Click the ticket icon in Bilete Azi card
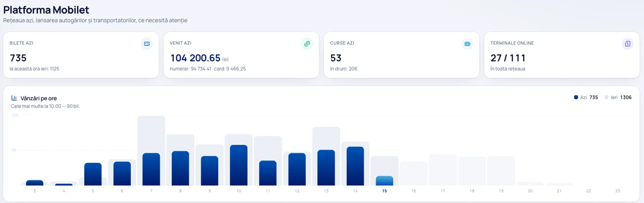The width and height of the screenshot is (644, 203). 147,44
